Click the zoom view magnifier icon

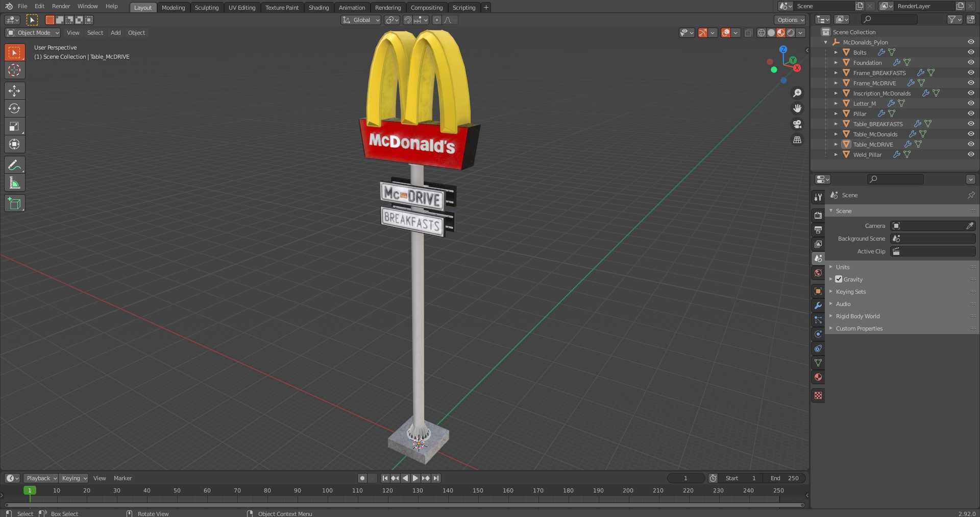point(797,93)
